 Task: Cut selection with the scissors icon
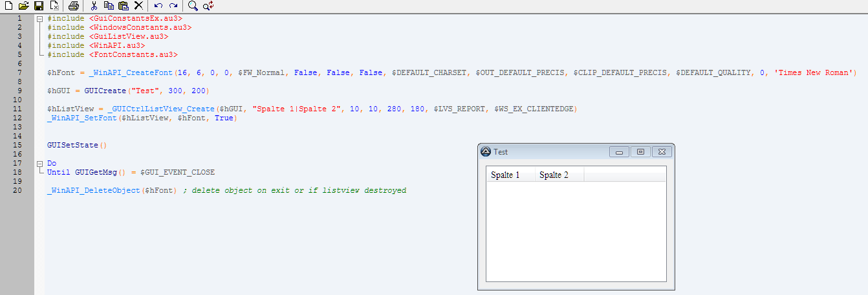coord(94,6)
